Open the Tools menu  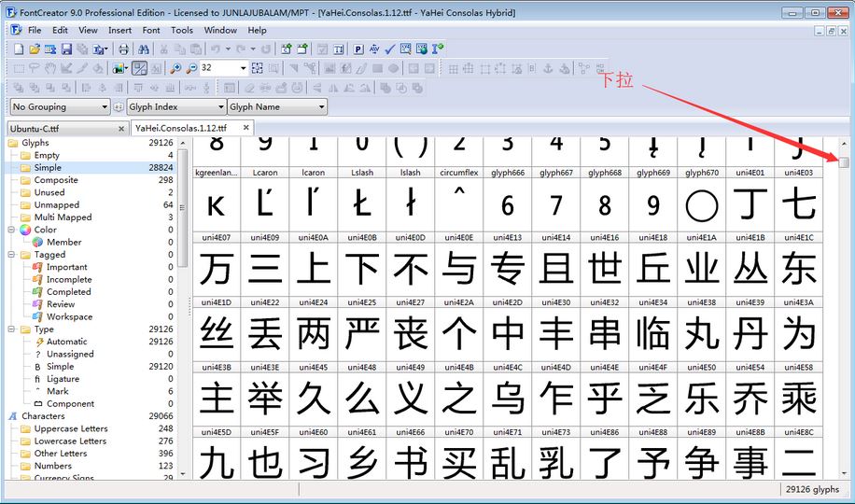point(182,30)
